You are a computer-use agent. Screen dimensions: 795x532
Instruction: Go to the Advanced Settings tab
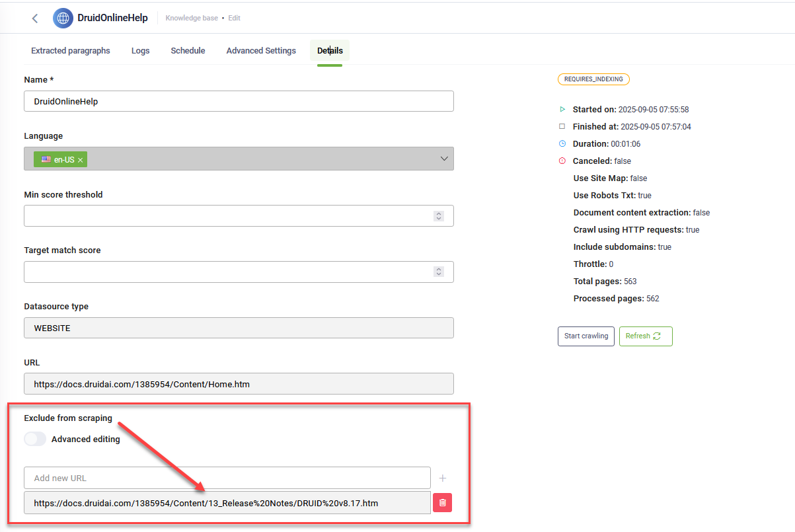pyautogui.click(x=261, y=51)
